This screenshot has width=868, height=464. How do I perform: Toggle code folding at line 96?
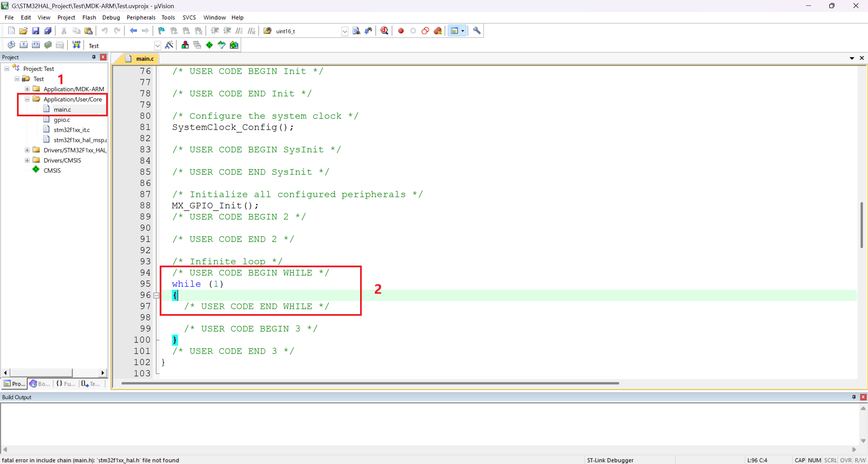click(156, 295)
